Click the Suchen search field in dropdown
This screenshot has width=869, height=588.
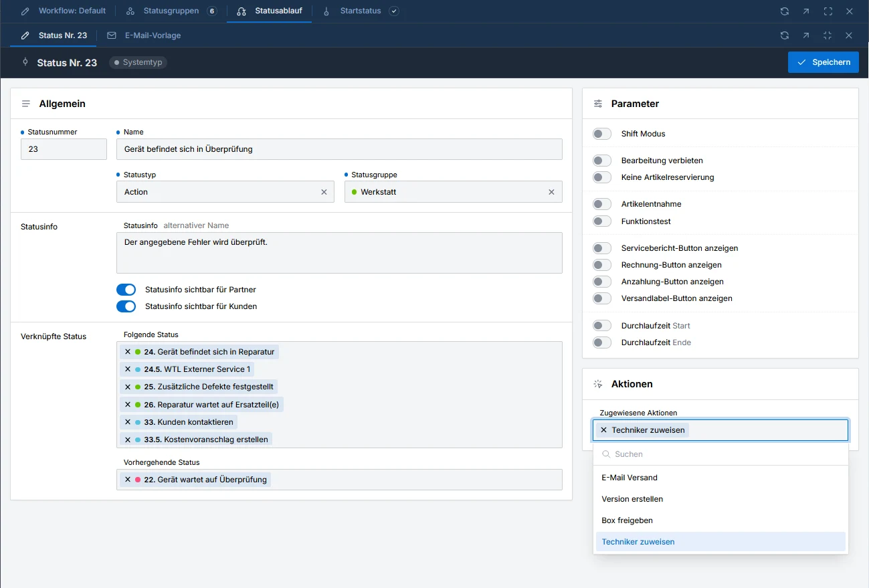[x=720, y=454]
